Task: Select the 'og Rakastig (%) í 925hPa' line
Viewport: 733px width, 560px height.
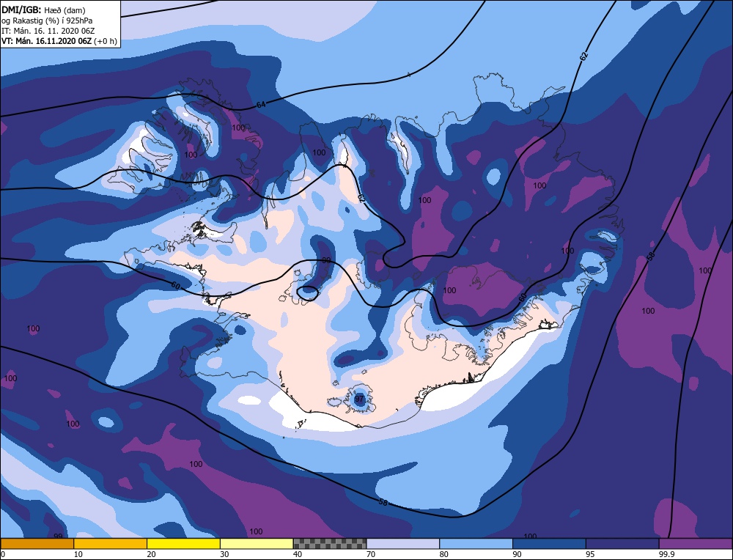Action: (47, 21)
